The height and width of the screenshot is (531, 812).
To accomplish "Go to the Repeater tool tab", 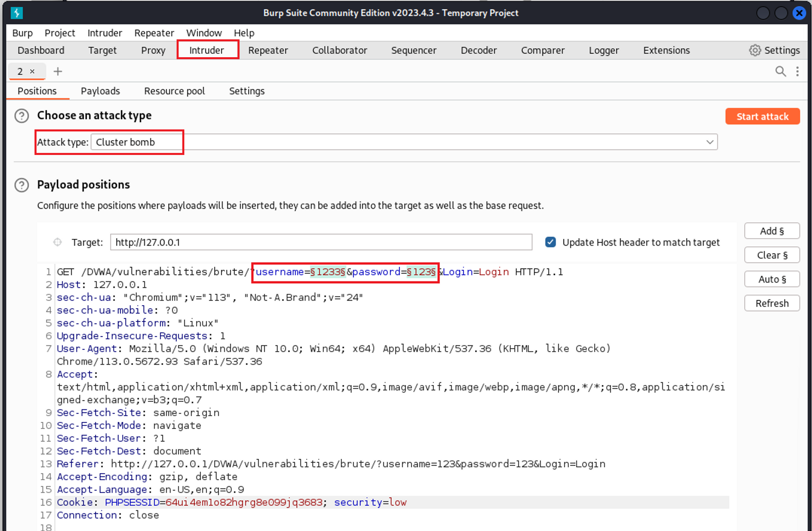I will click(x=268, y=50).
